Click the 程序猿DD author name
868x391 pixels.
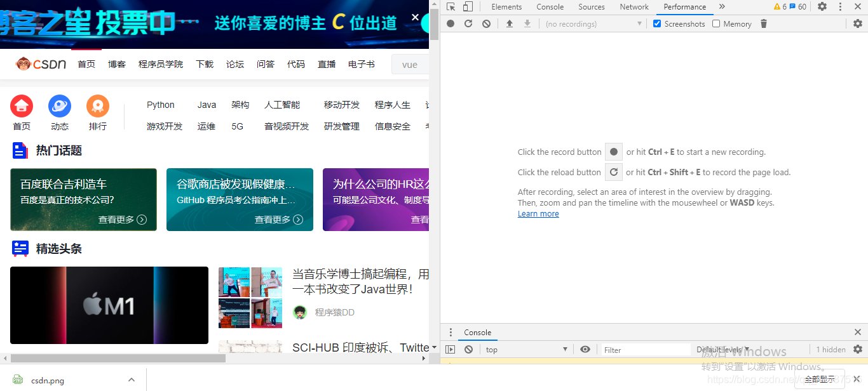[x=335, y=312]
